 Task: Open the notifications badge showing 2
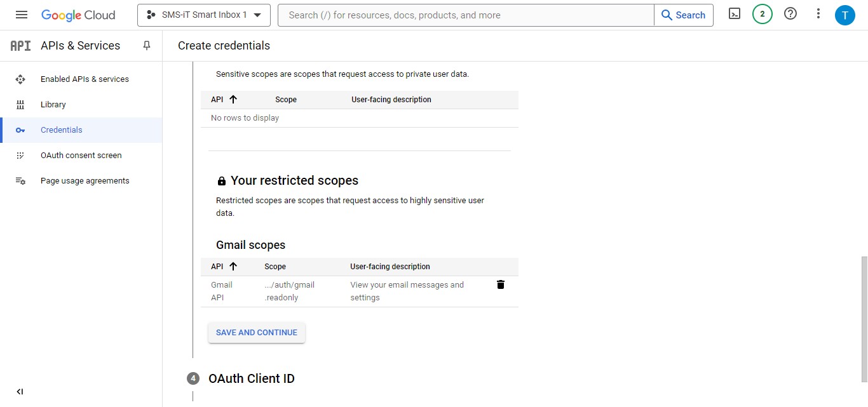click(x=762, y=14)
